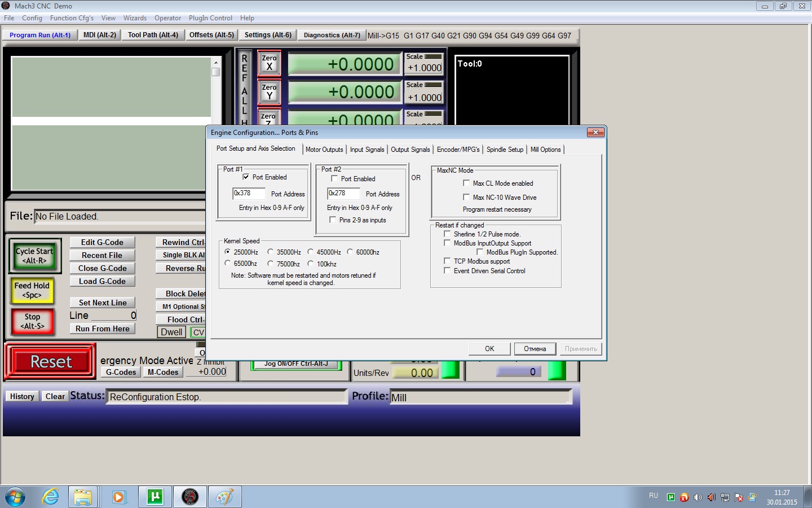The width and height of the screenshot is (812, 508).
Task: Click the RU language indicator
Action: point(654,496)
